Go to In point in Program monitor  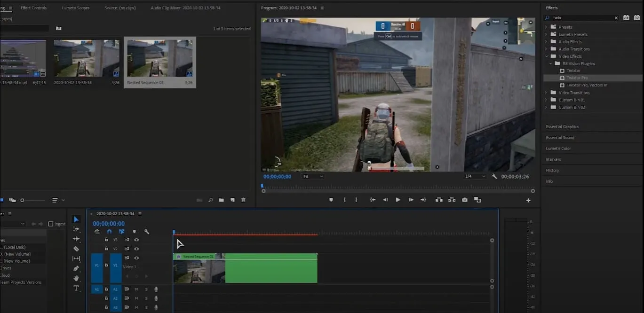point(373,200)
